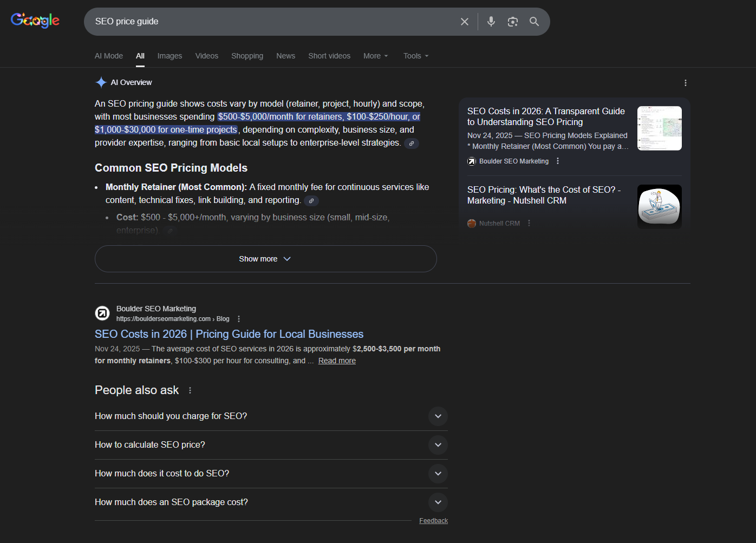Click the Nutshell CRM favicon
The height and width of the screenshot is (543, 756).
coord(472,223)
